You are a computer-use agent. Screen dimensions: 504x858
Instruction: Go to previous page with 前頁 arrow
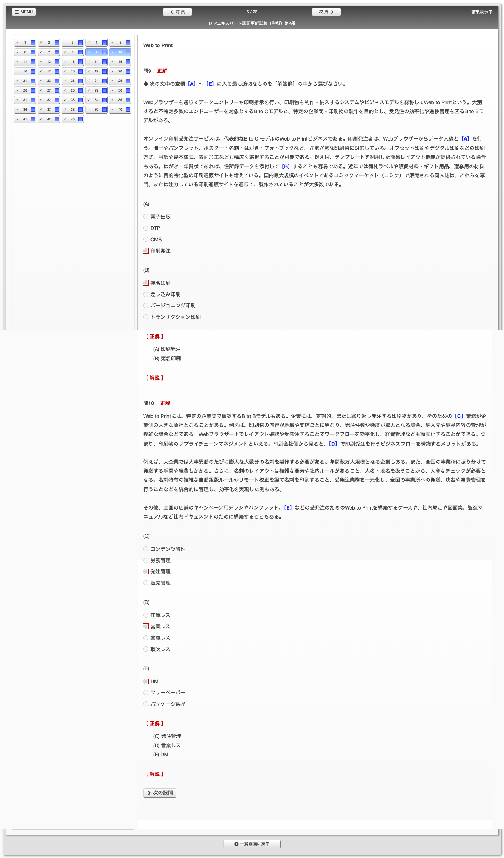click(177, 12)
